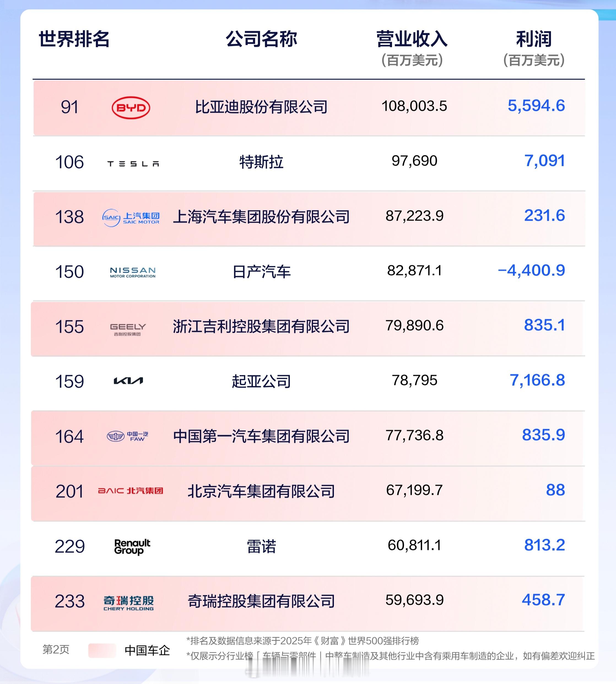
Task: Click the pink 中国车企 legend swatch
Action: pos(102,650)
